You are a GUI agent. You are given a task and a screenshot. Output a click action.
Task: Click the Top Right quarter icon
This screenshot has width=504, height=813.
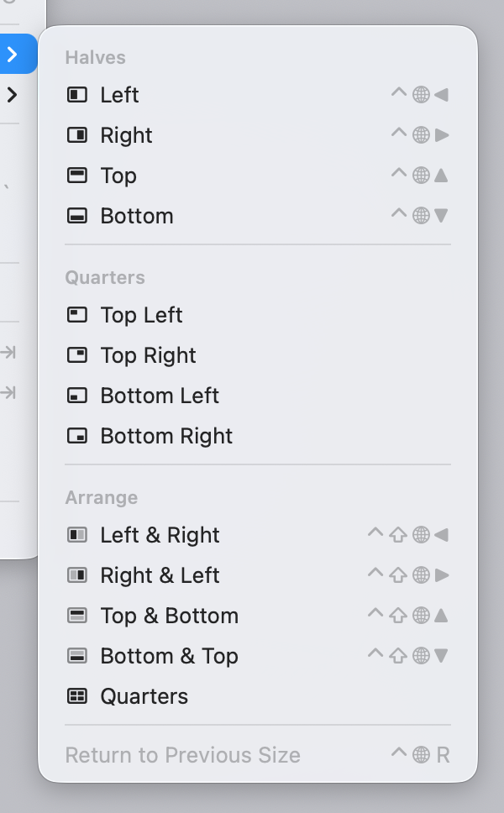coord(77,355)
